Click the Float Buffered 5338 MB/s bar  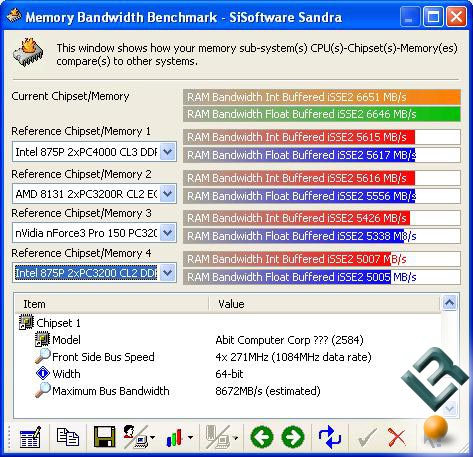pos(322,236)
